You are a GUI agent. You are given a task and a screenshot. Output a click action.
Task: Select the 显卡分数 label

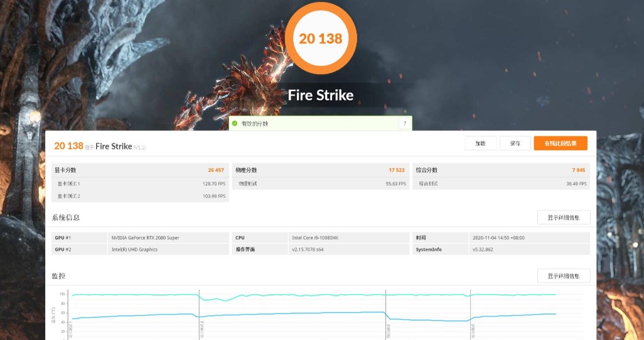tap(65, 170)
